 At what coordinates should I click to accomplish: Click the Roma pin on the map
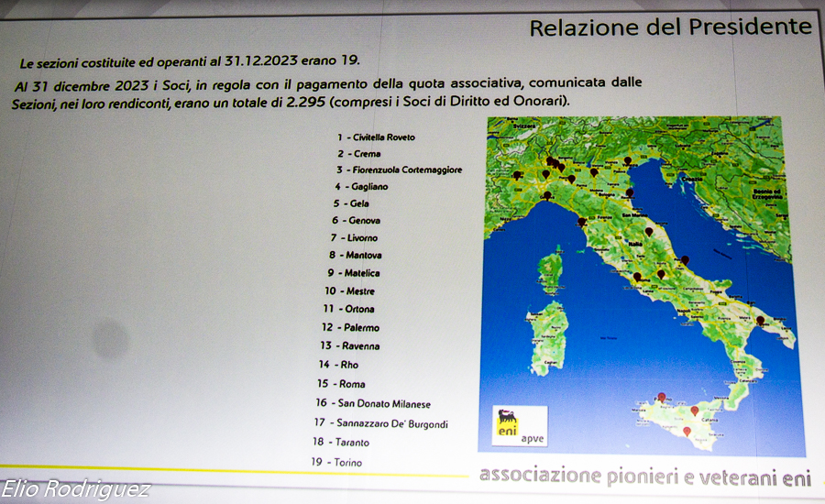637,277
